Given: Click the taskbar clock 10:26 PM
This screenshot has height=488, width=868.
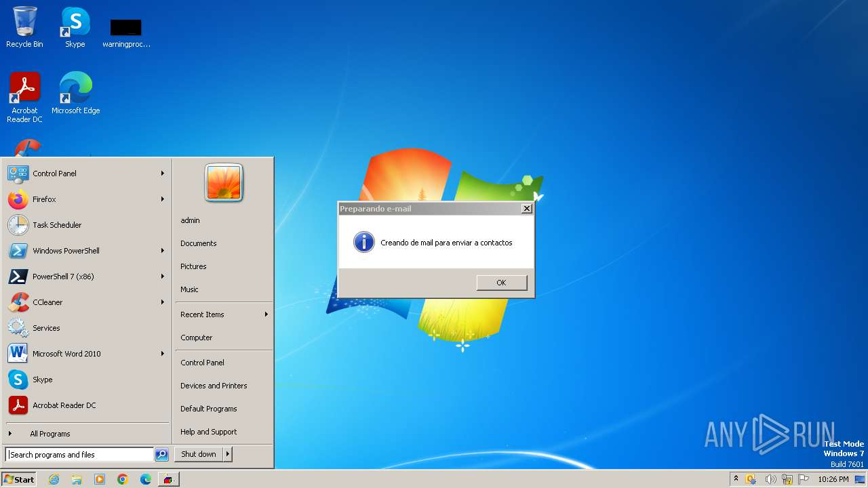Looking at the screenshot, I should click(x=833, y=479).
